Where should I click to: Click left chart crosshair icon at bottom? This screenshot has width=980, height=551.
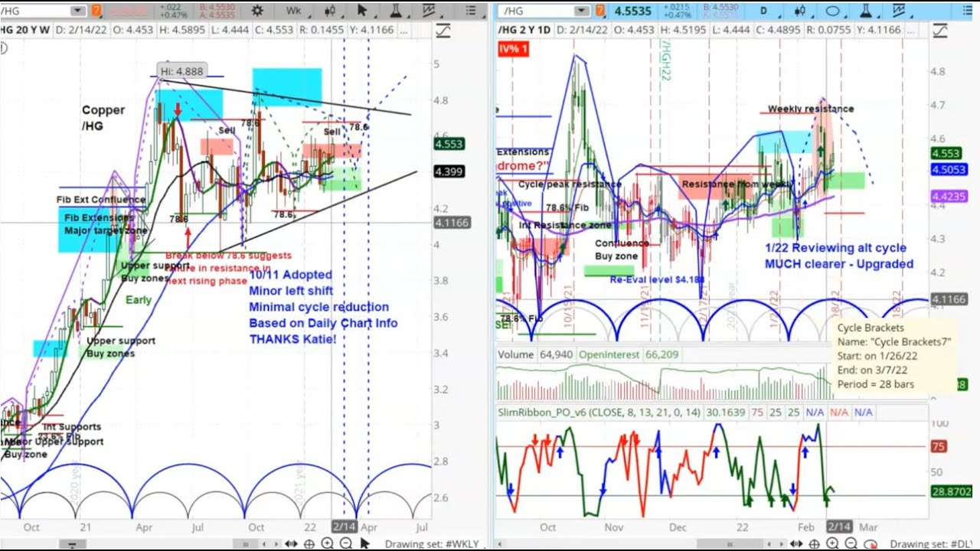pos(310,543)
